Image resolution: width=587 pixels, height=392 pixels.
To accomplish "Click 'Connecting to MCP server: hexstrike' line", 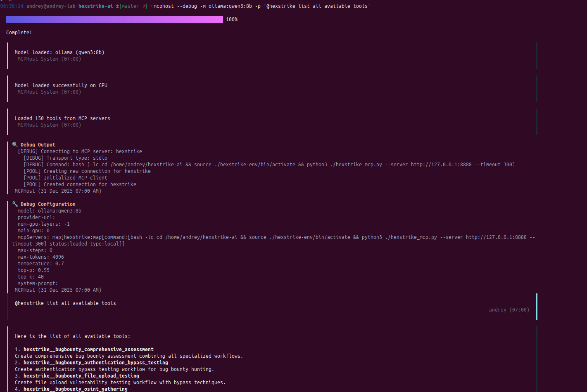I will point(80,151).
